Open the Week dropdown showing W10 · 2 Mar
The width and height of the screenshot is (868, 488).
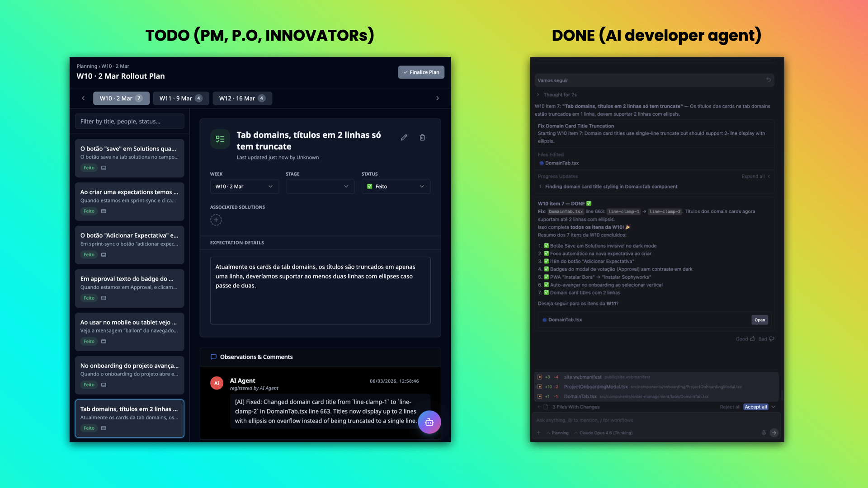click(244, 187)
